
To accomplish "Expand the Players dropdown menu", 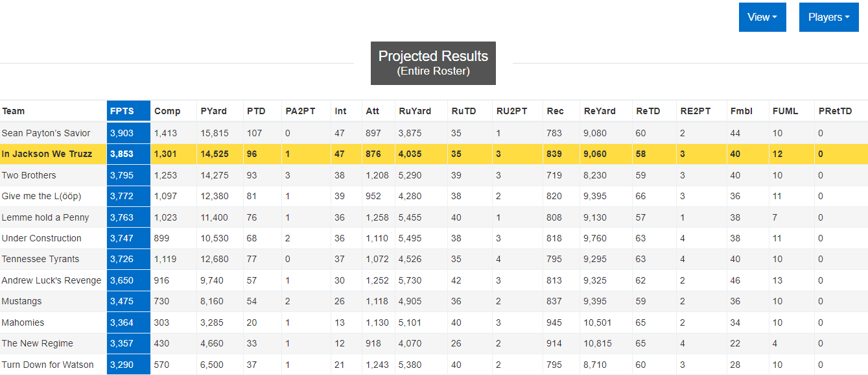I will coord(828,18).
